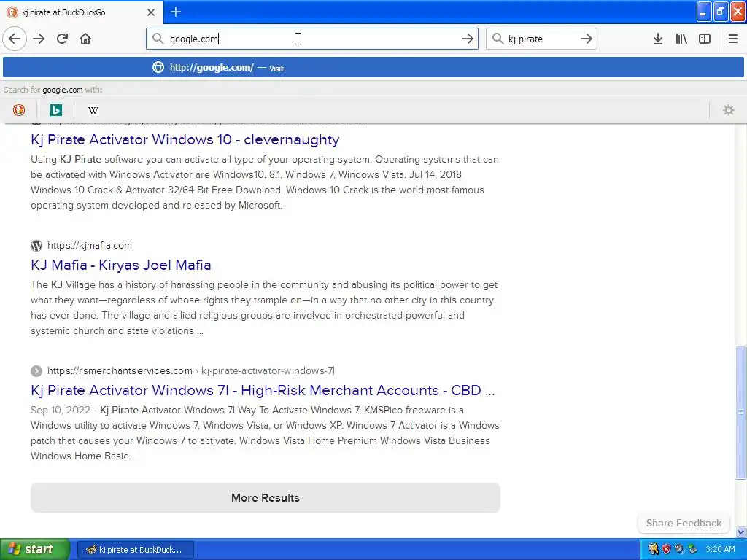Click the https://kjmafia.com URL

coord(90,245)
